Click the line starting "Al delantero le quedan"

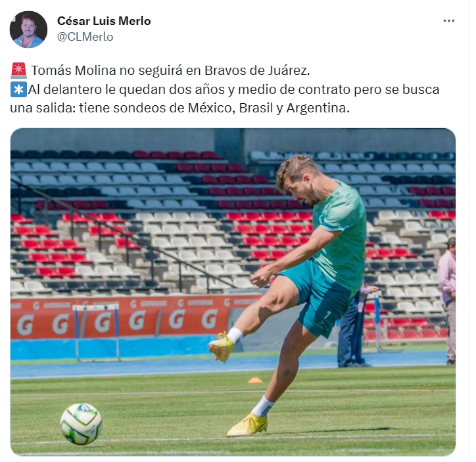coord(234,89)
